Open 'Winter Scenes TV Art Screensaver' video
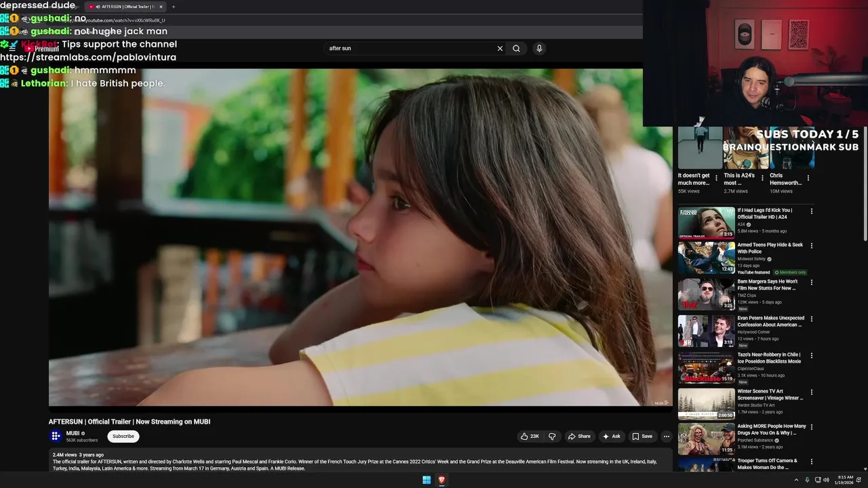Viewport: 868px width, 488px height. coord(770,394)
